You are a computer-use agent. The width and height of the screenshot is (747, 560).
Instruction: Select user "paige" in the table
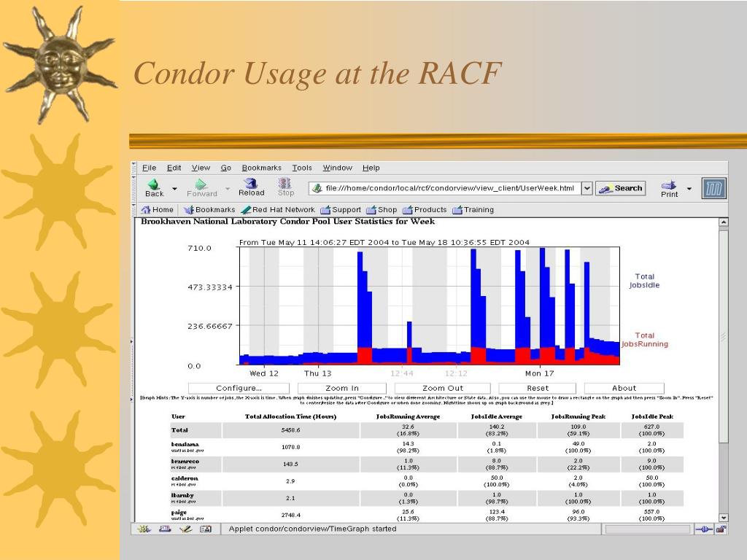tap(179, 513)
